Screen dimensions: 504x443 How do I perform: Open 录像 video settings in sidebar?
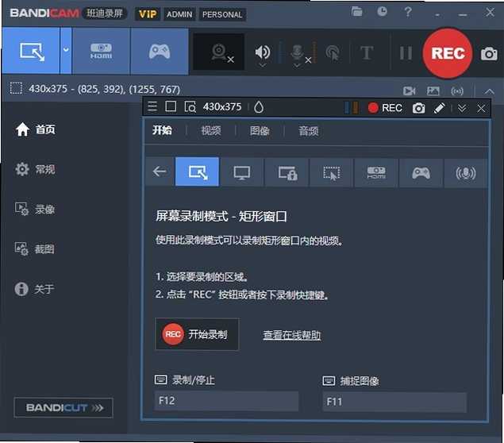point(35,210)
